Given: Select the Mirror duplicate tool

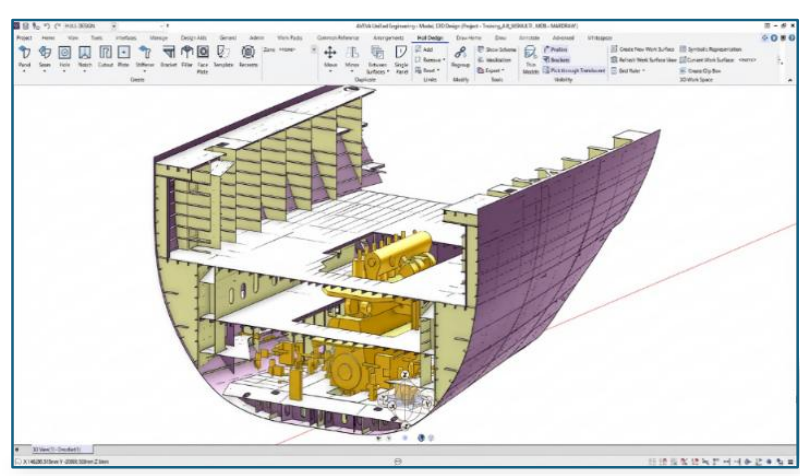Looking at the screenshot, I should [x=352, y=53].
